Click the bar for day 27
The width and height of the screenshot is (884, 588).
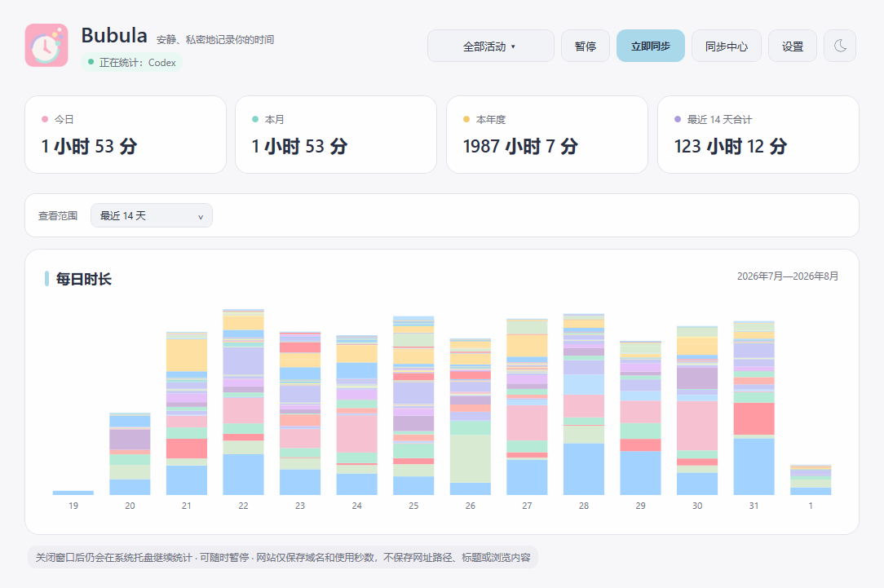(x=527, y=406)
